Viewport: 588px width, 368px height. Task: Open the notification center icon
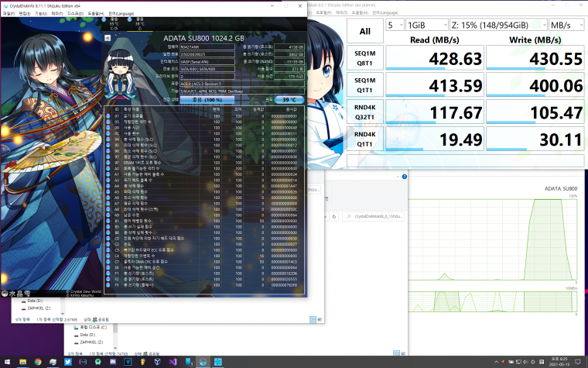[x=578, y=362]
